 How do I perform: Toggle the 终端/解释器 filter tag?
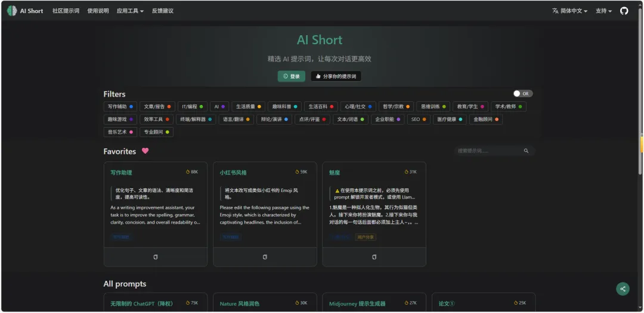coord(196,119)
